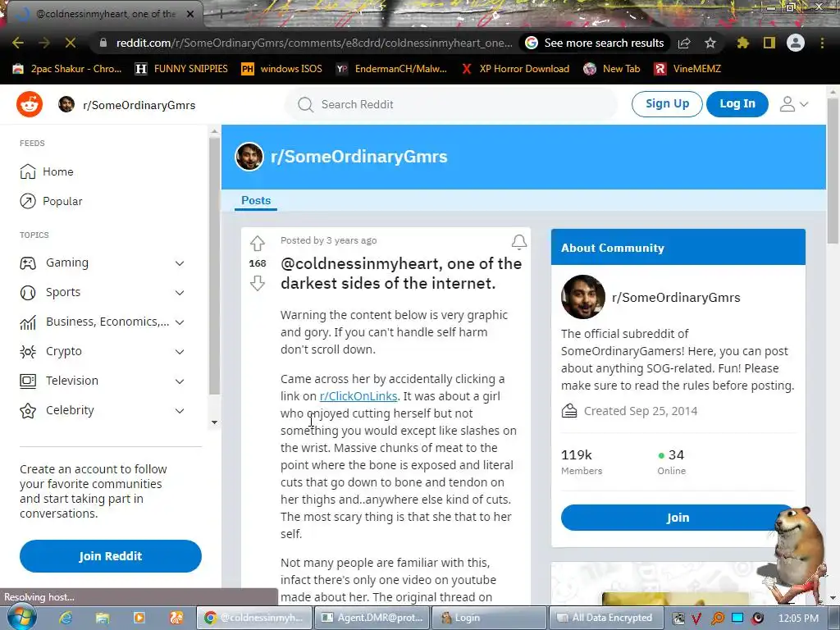Select the Posts tab
Viewport: 840px width, 630px height.
[x=256, y=200]
